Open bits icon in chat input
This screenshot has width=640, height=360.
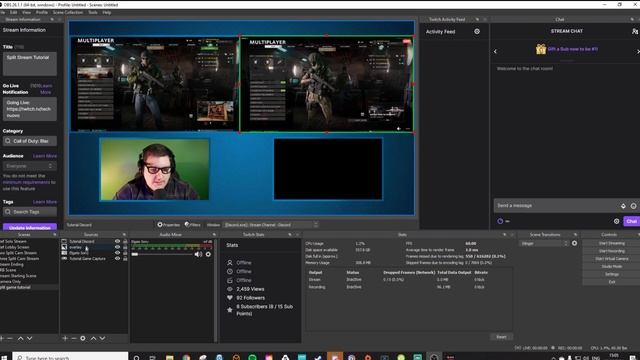click(x=623, y=206)
